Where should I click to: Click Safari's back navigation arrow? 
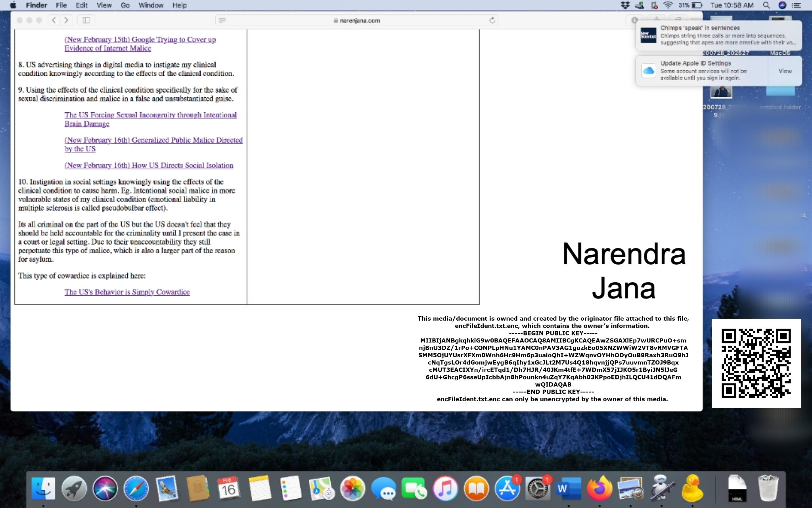click(x=54, y=20)
